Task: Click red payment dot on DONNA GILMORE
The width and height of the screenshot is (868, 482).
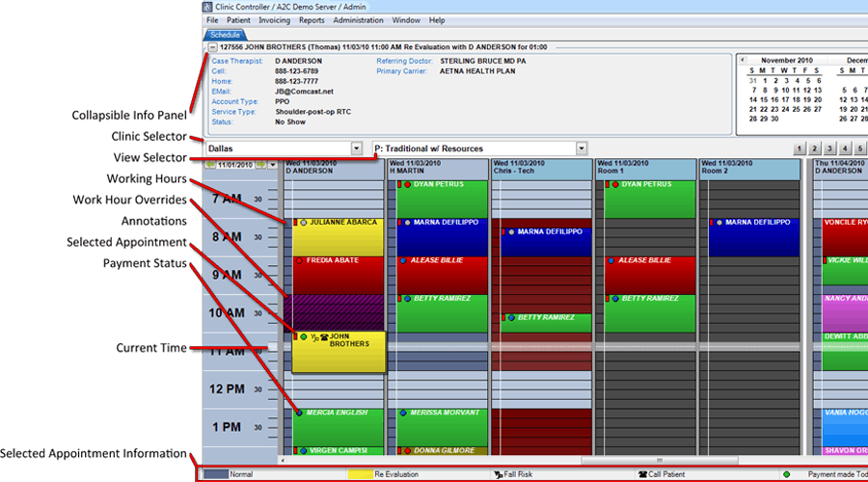Action: (407, 451)
